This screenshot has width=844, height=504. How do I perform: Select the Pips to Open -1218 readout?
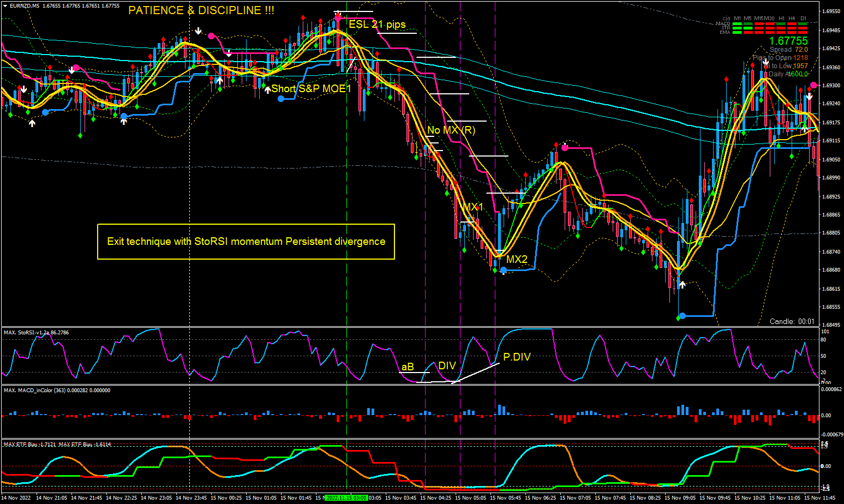tap(780, 58)
